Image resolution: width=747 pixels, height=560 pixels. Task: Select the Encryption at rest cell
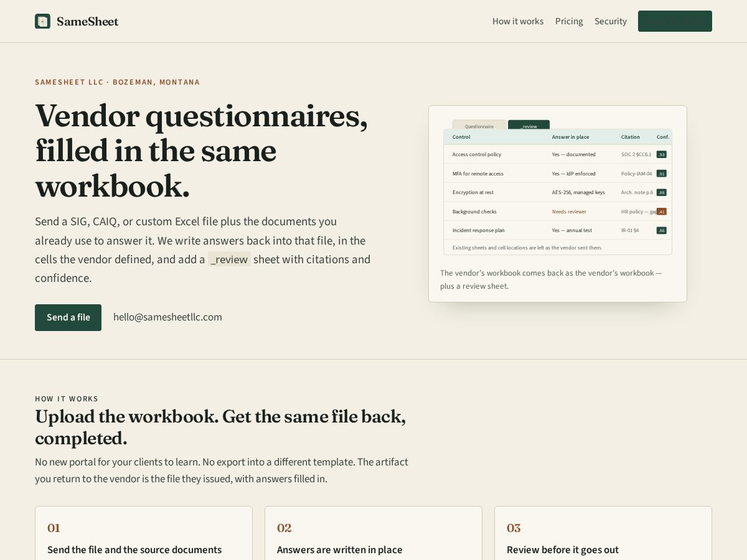473,192
